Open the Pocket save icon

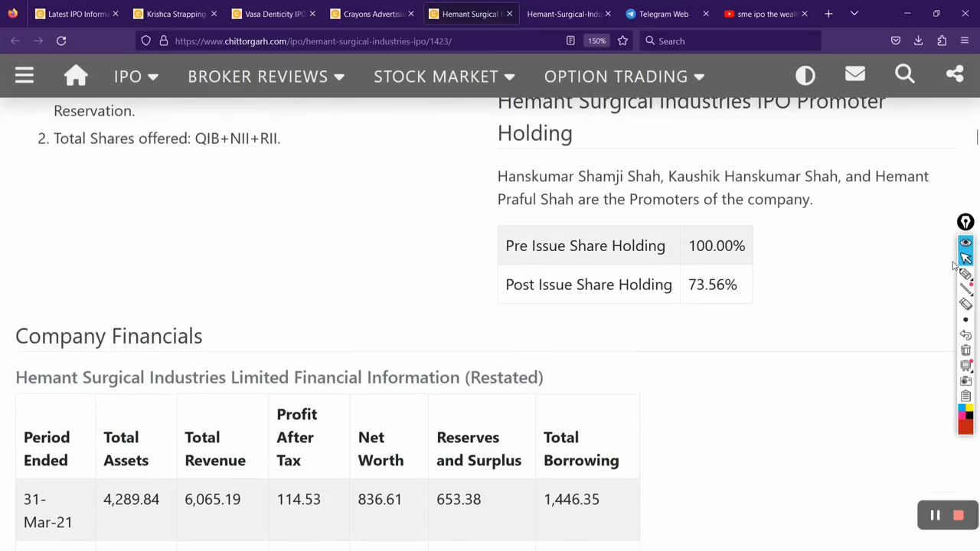point(896,41)
